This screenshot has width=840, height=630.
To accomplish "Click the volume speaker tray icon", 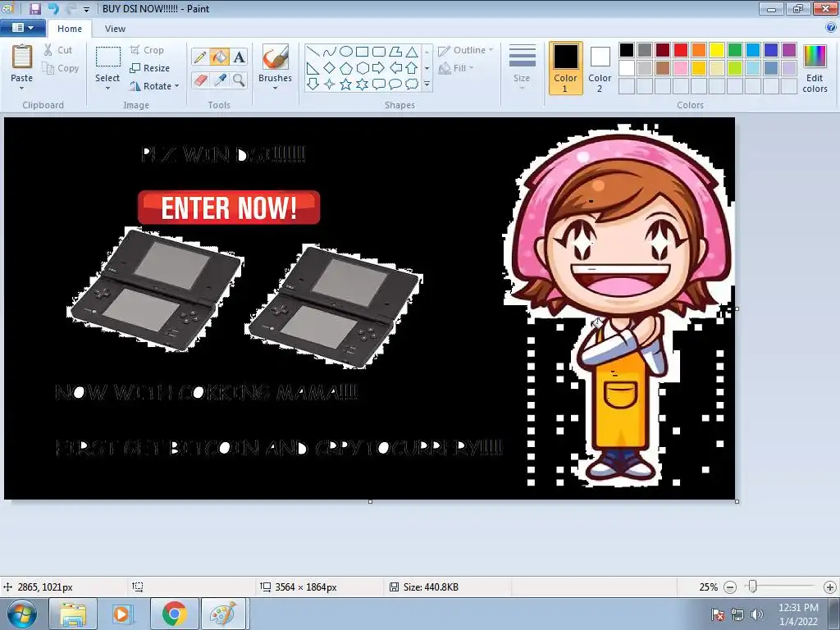I will [x=757, y=614].
